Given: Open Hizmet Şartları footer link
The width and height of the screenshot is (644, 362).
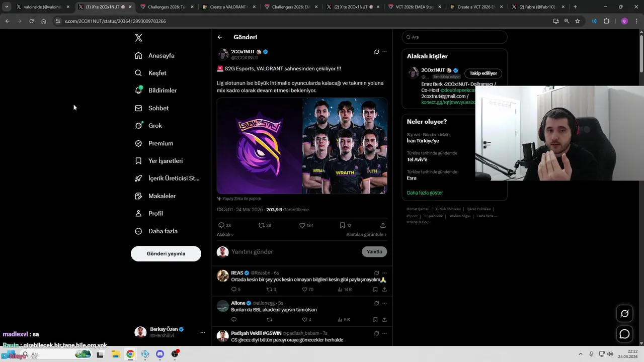Looking at the screenshot, I should [418, 209].
